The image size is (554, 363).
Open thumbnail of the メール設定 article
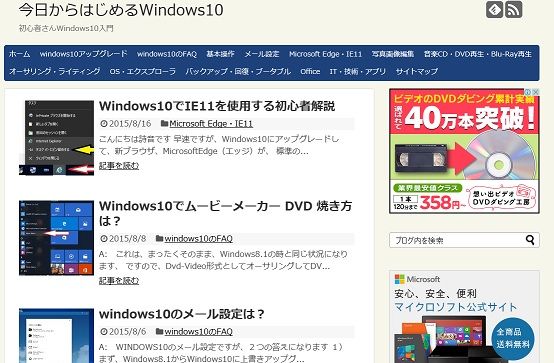click(57, 336)
